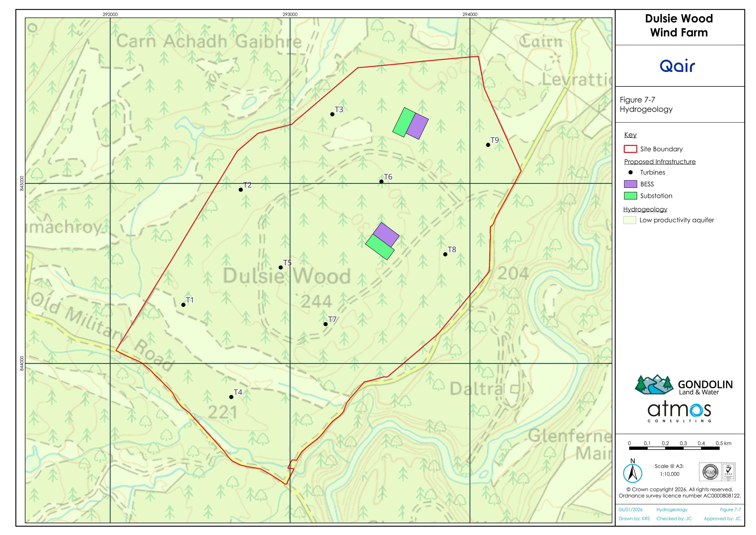Click the north arrow compass icon

[x=633, y=471]
